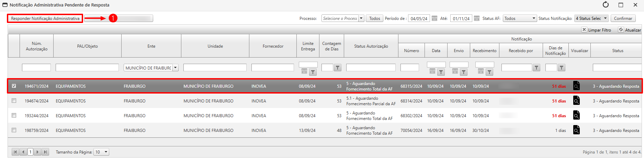Check the row for authorization 193244/2024
The height and width of the screenshot is (159, 644).
tap(14, 115)
